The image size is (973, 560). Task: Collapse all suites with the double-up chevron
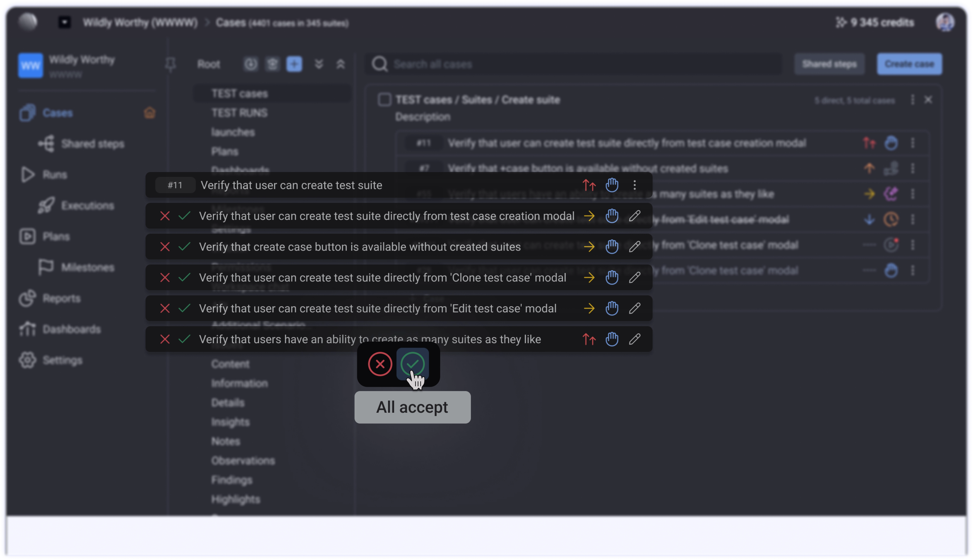pyautogui.click(x=340, y=64)
